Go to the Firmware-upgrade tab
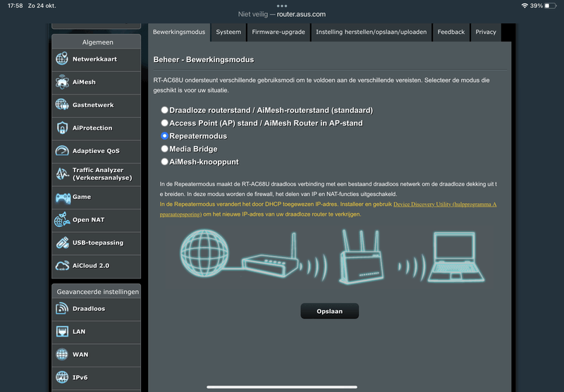Viewport: 564px width, 392px height. pos(278,32)
